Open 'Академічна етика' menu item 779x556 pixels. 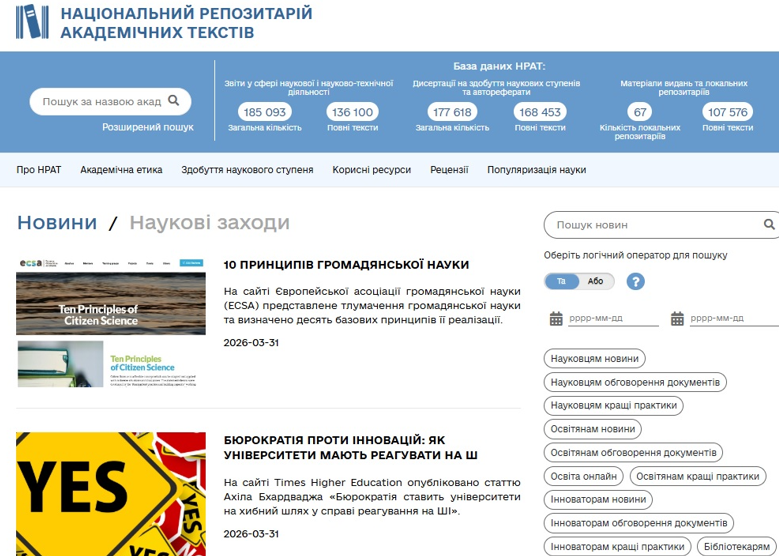[121, 170]
